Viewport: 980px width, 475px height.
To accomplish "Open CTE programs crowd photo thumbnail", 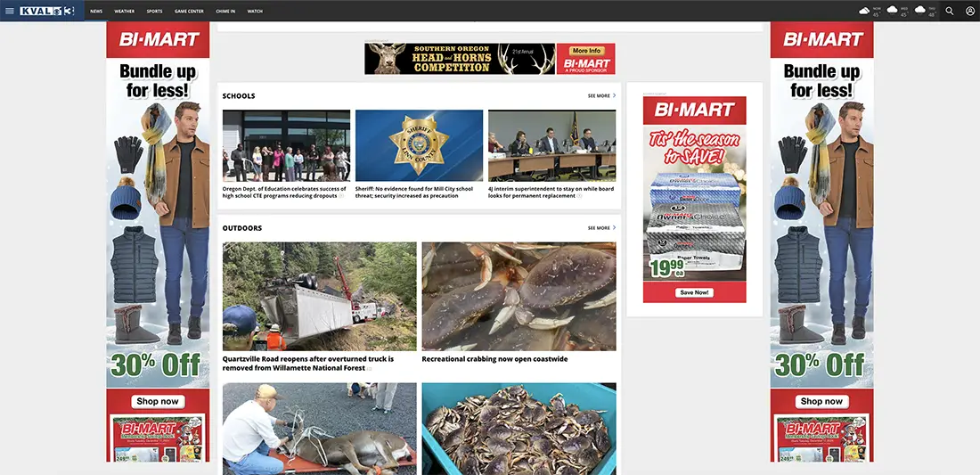I will point(286,145).
